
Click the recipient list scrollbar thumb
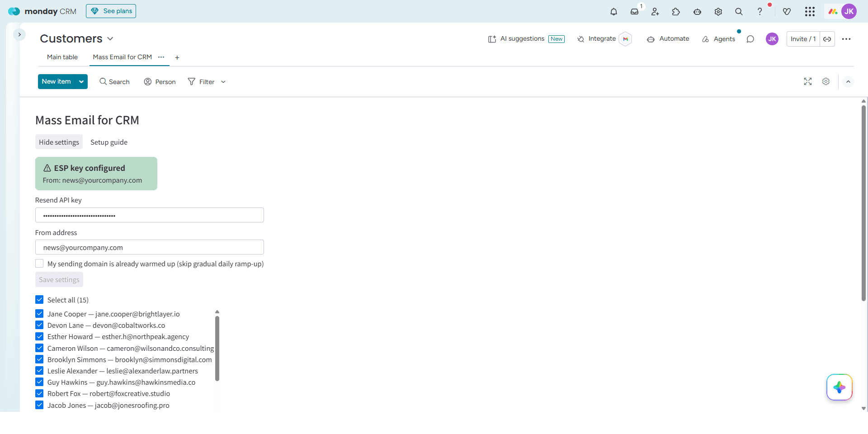coord(217,348)
